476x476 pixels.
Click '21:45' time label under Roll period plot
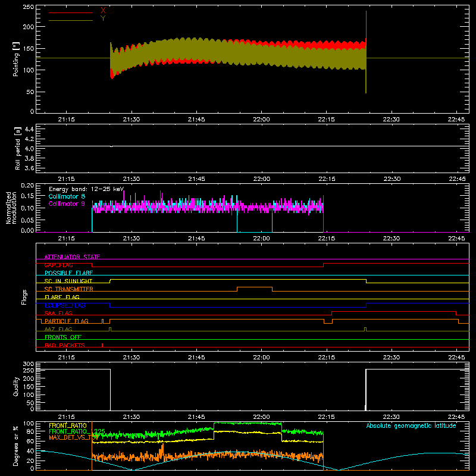coord(196,179)
